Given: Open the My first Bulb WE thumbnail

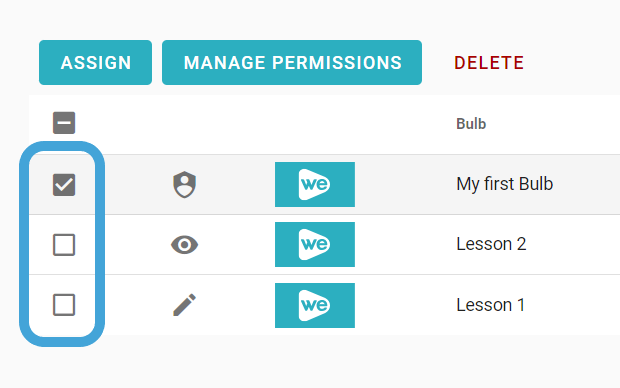Looking at the screenshot, I should [x=315, y=184].
